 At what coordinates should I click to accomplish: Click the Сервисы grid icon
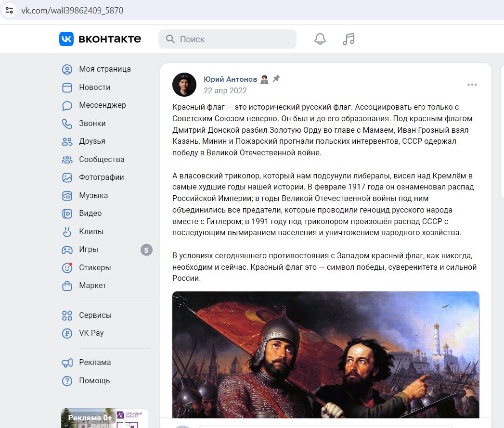coord(67,315)
